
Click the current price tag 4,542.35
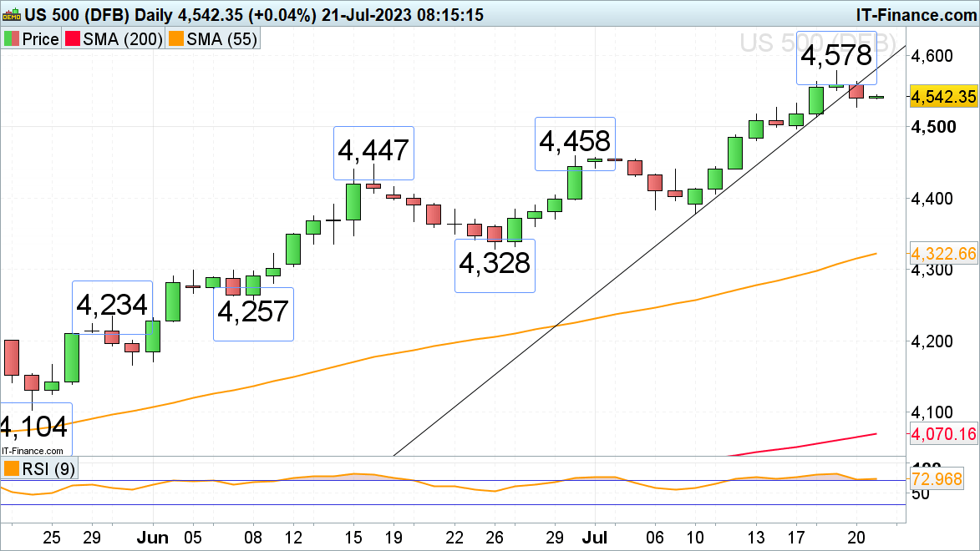pyautogui.click(x=943, y=97)
